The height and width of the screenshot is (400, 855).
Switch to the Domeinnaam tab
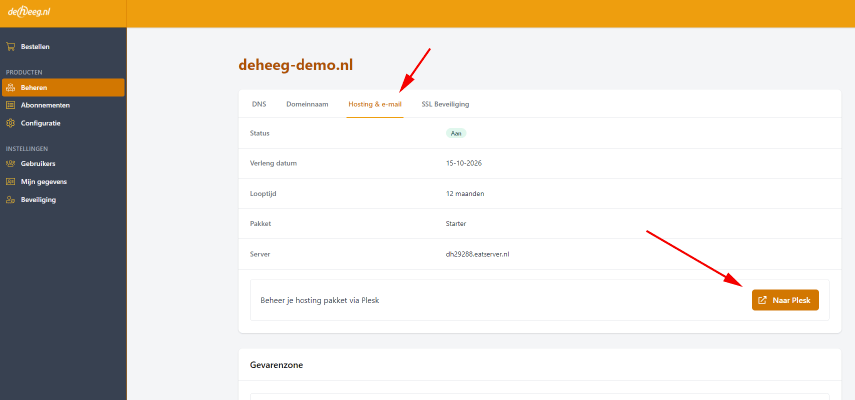coord(308,104)
